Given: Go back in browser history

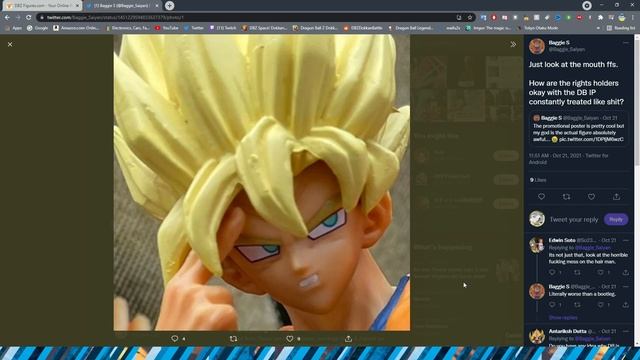Looking at the screenshot, I should tap(7, 18).
